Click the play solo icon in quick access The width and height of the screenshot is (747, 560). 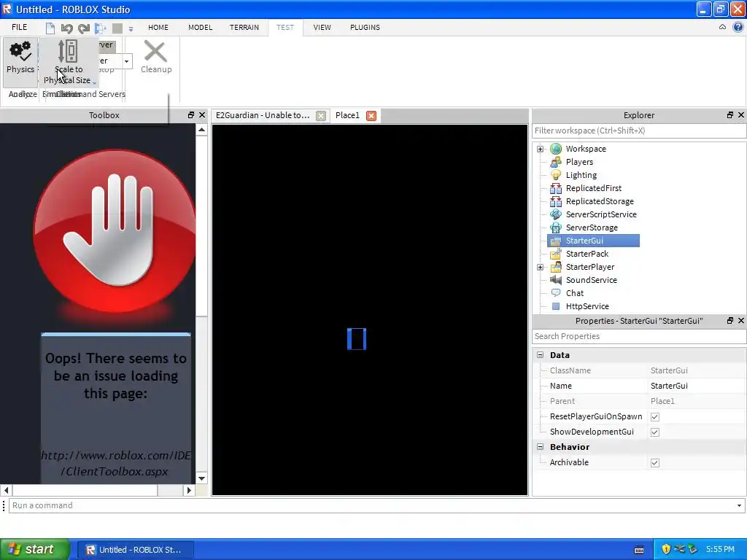(101, 28)
